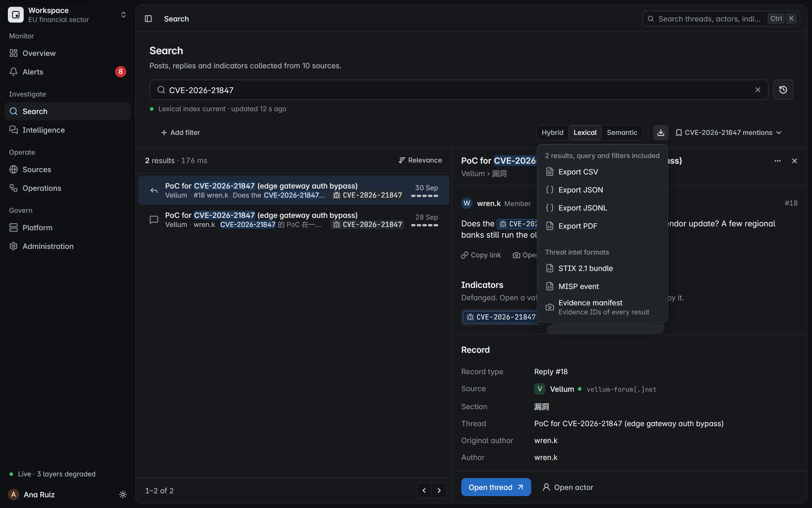Image resolution: width=812 pixels, height=508 pixels.
Task: Click the Vellum source name in Record
Action: [562, 389]
